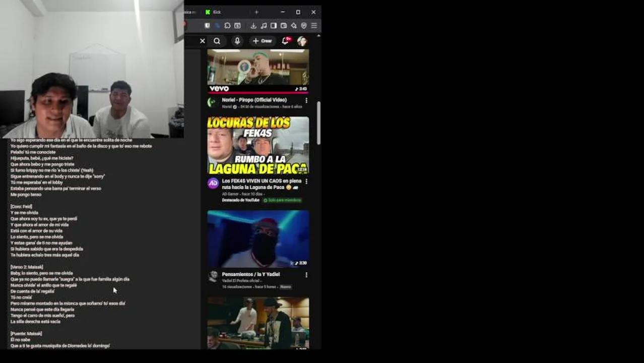Click the Noriel channel avatar icon
This screenshot has height=363, width=644.
pyautogui.click(x=212, y=102)
